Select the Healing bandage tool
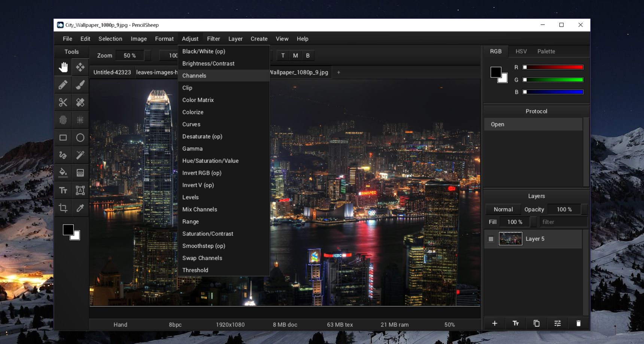The width and height of the screenshot is (644, 344). coord(80,103)
